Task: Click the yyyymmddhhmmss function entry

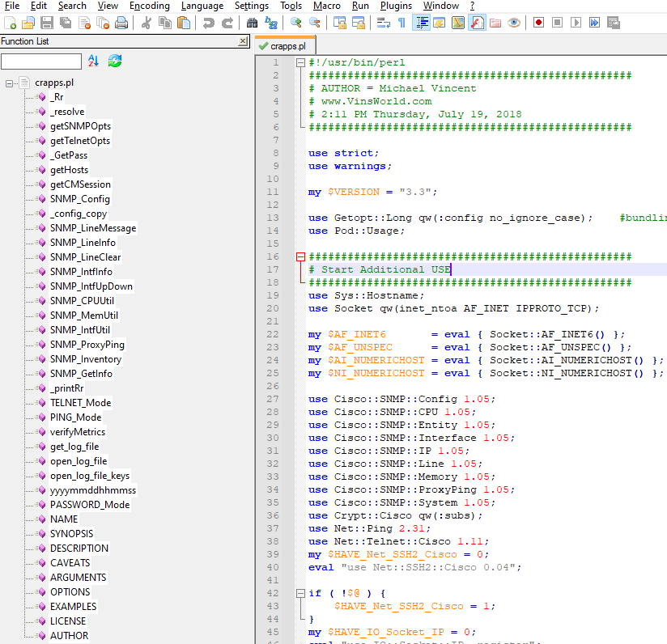Action: (x=93, y=490)
